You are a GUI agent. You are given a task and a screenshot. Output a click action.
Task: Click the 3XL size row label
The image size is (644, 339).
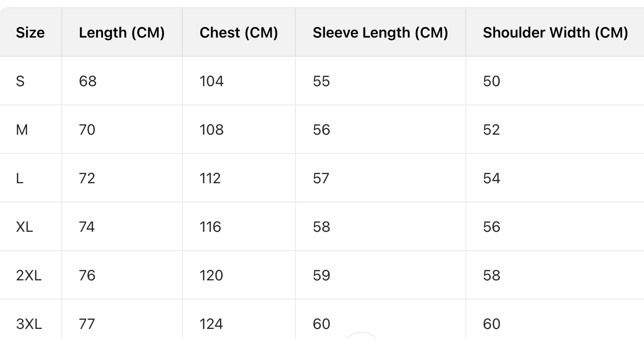coord(29,324)
